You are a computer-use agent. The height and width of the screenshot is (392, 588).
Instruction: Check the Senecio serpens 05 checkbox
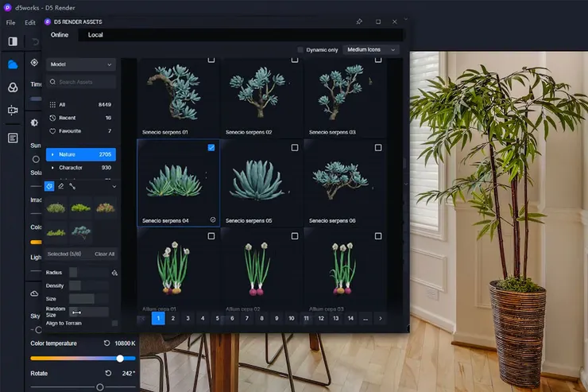[295, 148]
